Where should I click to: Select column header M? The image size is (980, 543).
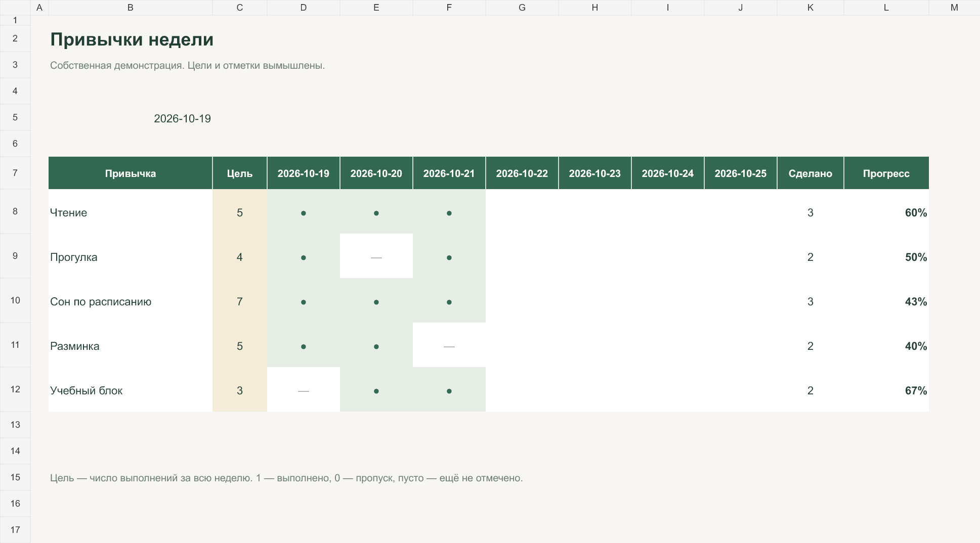(954, 8)
